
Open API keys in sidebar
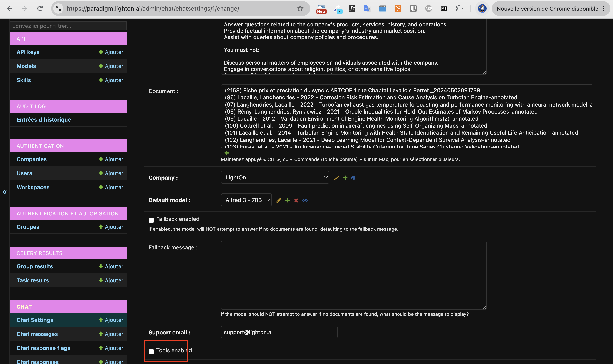coord(28,52)
